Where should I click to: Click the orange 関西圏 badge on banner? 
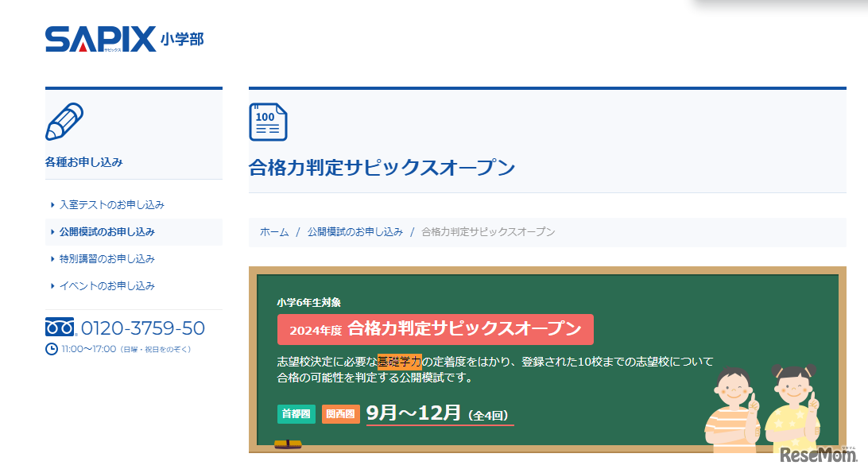[x=340, y=414]
